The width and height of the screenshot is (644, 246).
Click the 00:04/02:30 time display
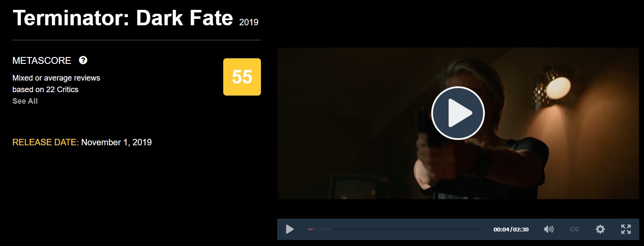pos(511,230)
